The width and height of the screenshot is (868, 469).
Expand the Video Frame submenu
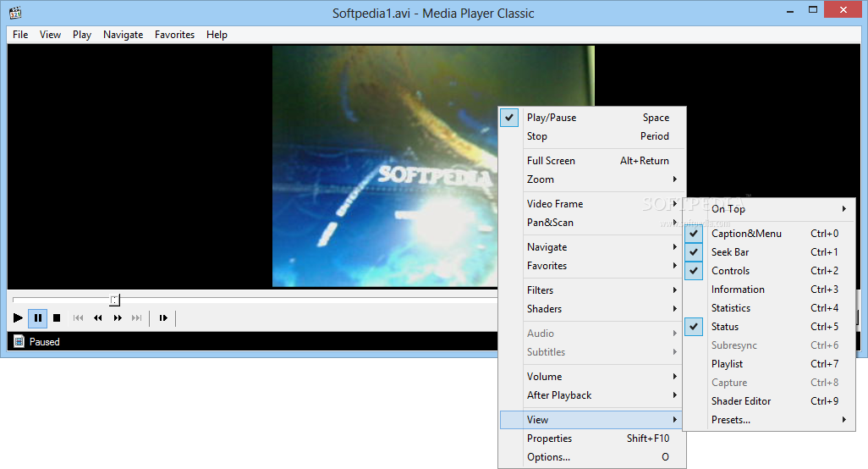592,204
